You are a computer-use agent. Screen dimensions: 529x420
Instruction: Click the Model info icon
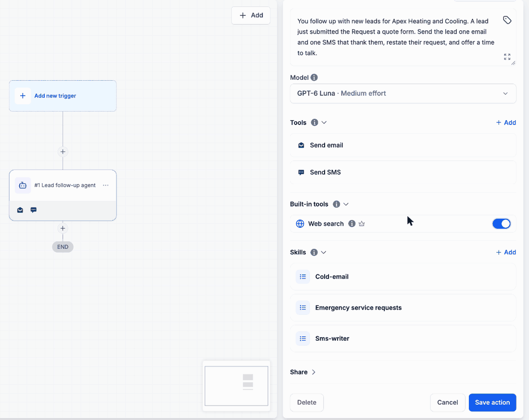tap(314, 77)
